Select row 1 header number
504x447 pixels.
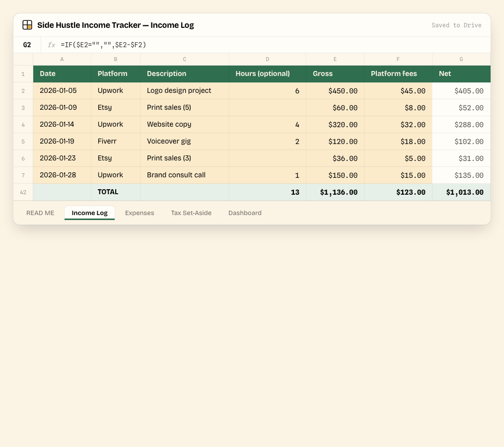23,74
